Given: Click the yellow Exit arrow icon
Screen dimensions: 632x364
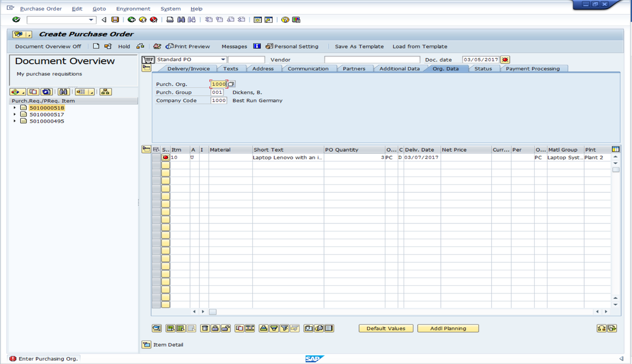Looking at the screenshot, I should (143, 20).
